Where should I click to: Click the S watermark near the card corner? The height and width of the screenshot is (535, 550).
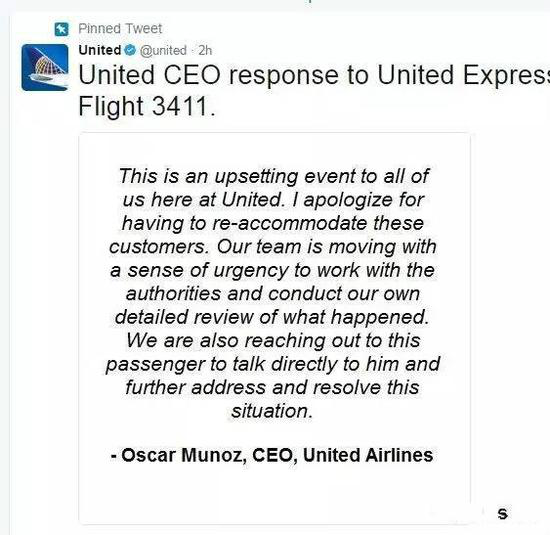[x=502, y=514]
